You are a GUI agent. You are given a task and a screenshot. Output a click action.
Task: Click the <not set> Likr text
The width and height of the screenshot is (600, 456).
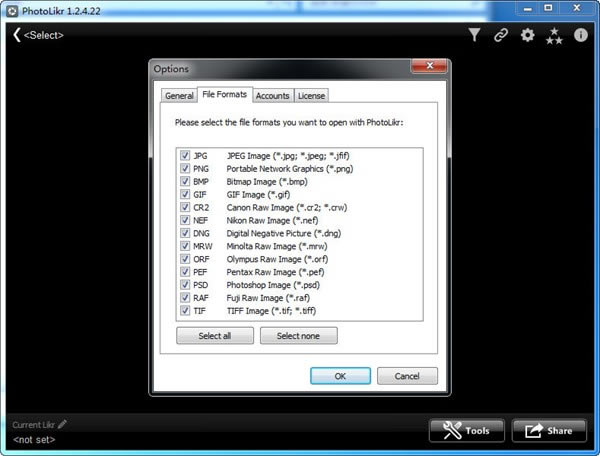click(34, 440)
